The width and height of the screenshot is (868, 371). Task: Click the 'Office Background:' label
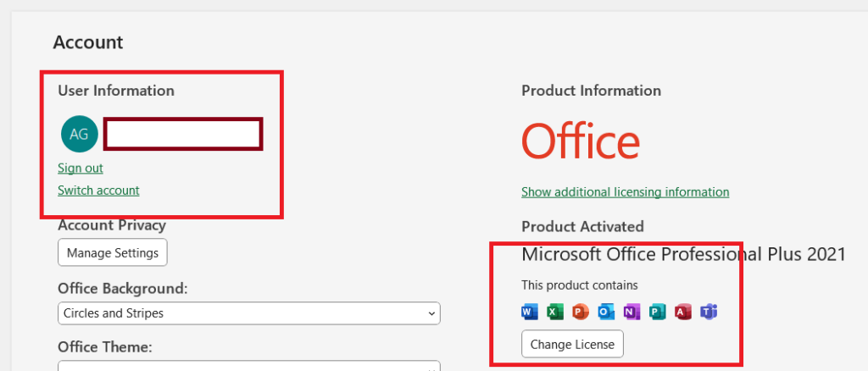click(122, 289)
